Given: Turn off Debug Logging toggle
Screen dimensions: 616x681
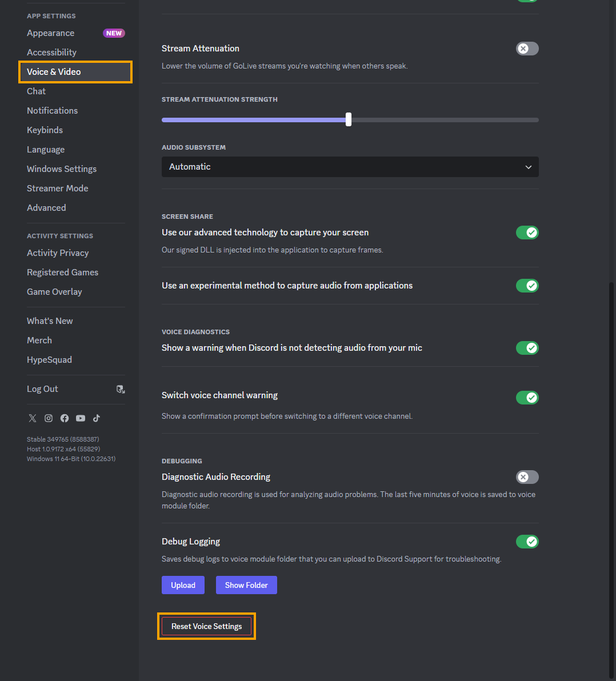Looking at the screenshot, I should [x=527, y=542].
